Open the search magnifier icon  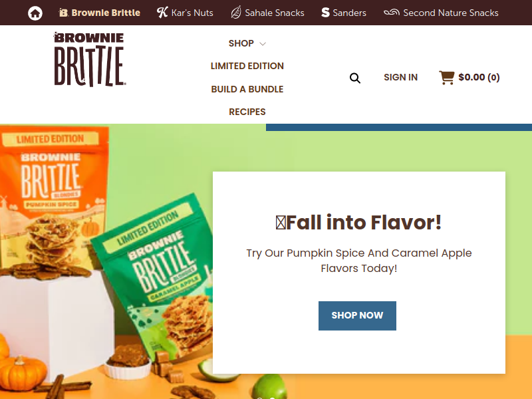pos(355,78)
